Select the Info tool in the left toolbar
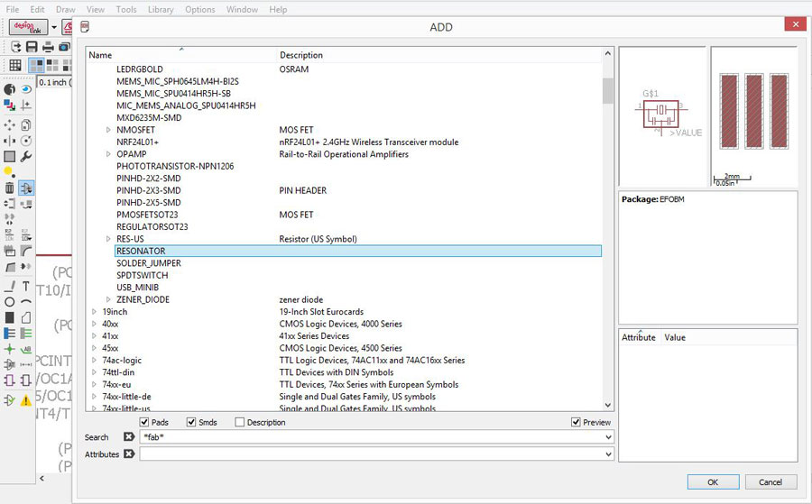The height and width of the screenshot is (504, 812). tap(9, 89)
